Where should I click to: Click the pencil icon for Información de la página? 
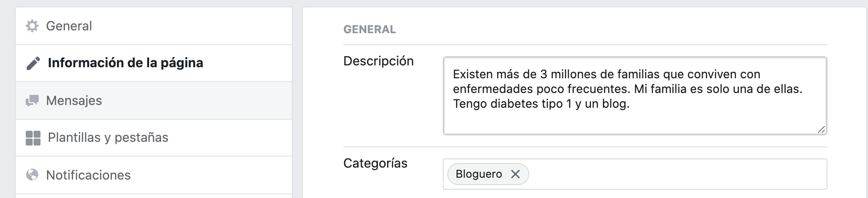click(x=33, y=63)
